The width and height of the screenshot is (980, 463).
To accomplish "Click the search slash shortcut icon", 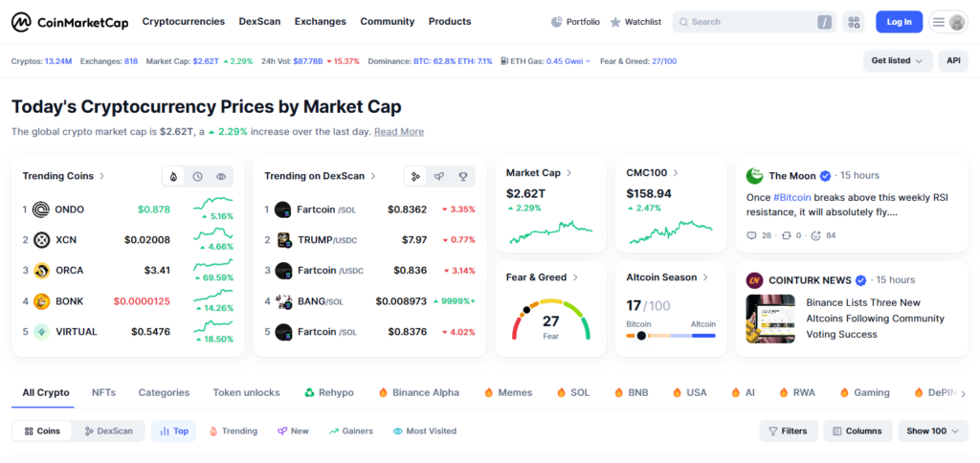I will coord(824,22).
